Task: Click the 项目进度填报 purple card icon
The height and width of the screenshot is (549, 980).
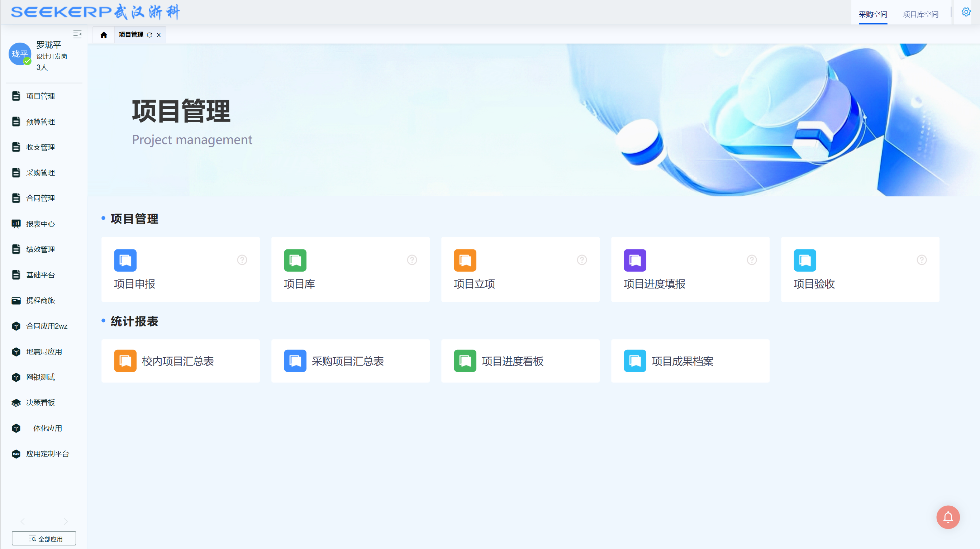Action: [x=635, y=260]
